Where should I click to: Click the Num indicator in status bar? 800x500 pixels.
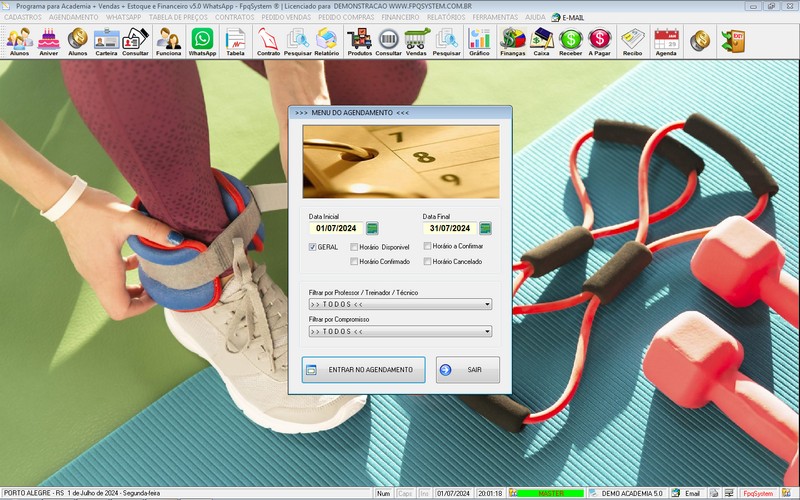click(383, 493)
